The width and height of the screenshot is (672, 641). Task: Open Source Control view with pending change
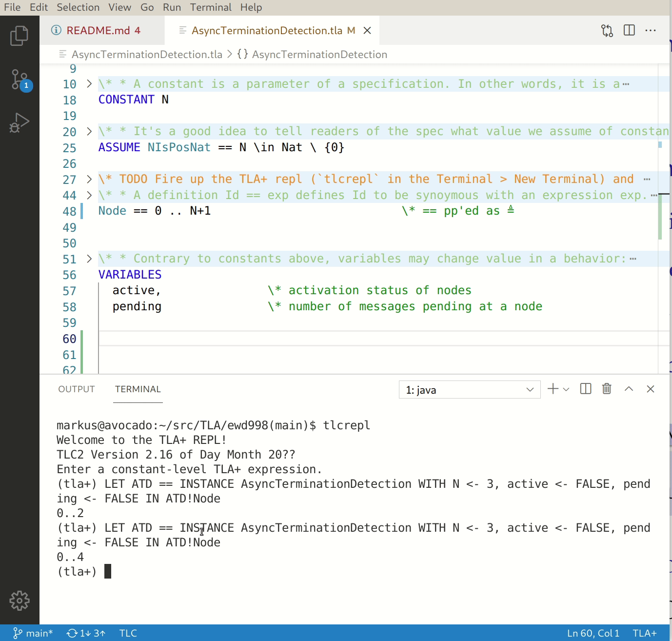[x=20, y=79]
